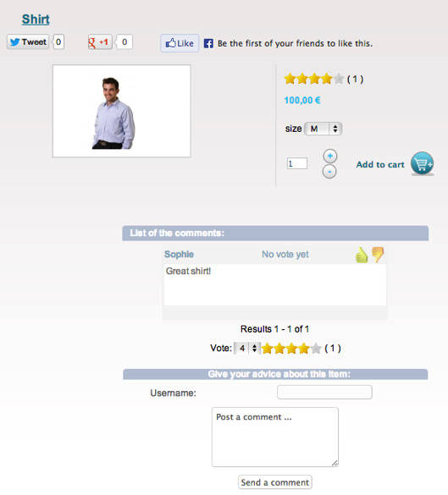Click the Facebook logo icon
The width and height of the screenshot is (448, 495).
tap(208, 43)
